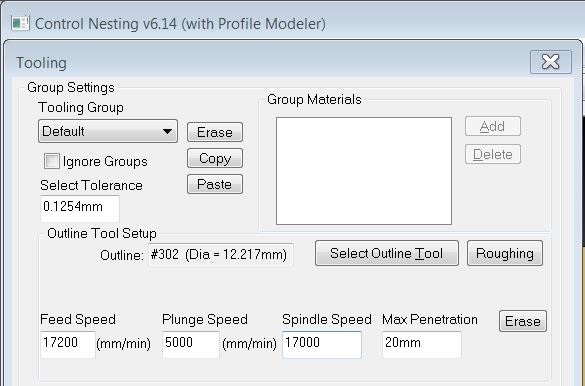The image size is (585, 386).
Task: Click the Tooling Group label
Action: (x=81, y=108)
